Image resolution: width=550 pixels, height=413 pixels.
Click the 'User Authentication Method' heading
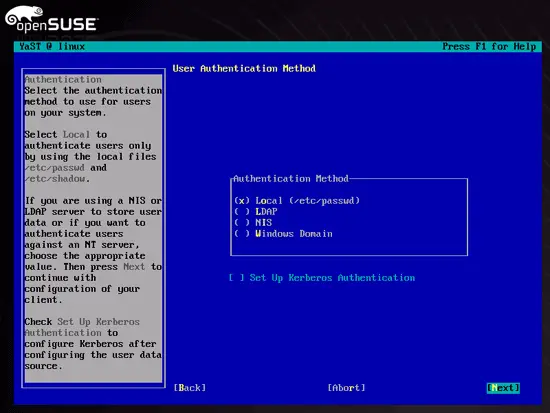[244, 68]
